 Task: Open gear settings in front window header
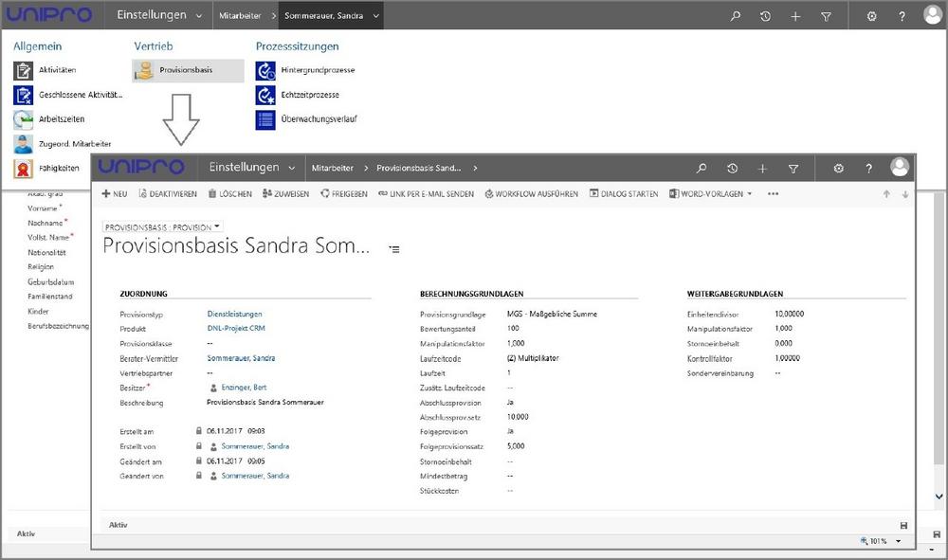click(839, 169)
